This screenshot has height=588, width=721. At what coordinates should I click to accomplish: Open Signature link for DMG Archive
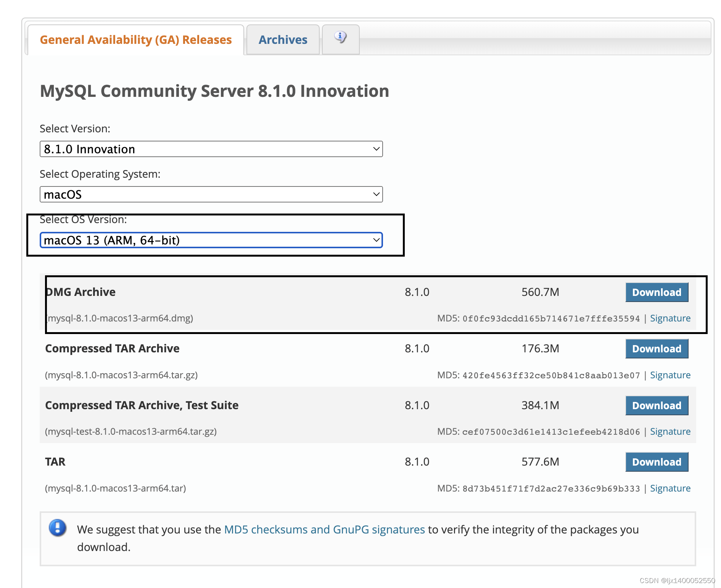(670, 318)
